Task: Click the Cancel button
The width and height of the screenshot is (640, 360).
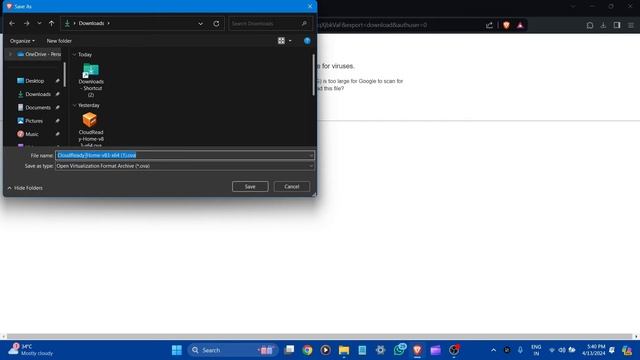Action: [292, 187]
